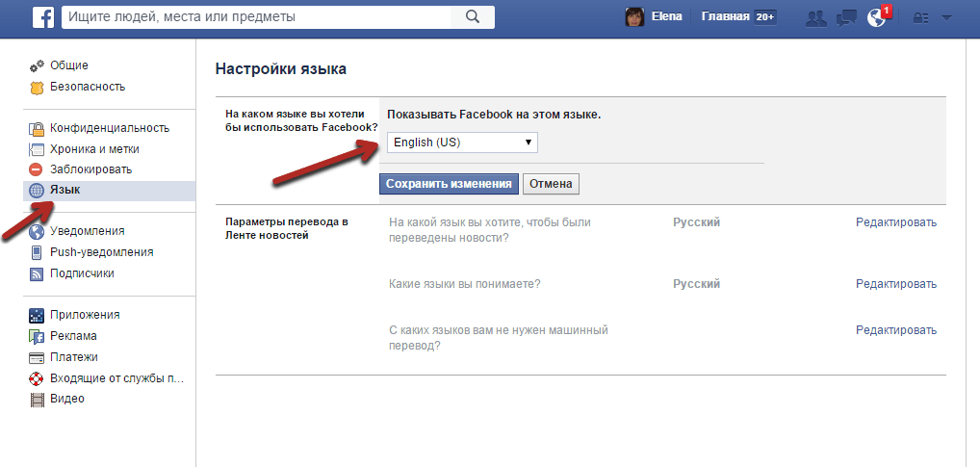The height and width of the screenshot is (467, 980).
Task: Click the Video film icon
Action: coord(37,400)
